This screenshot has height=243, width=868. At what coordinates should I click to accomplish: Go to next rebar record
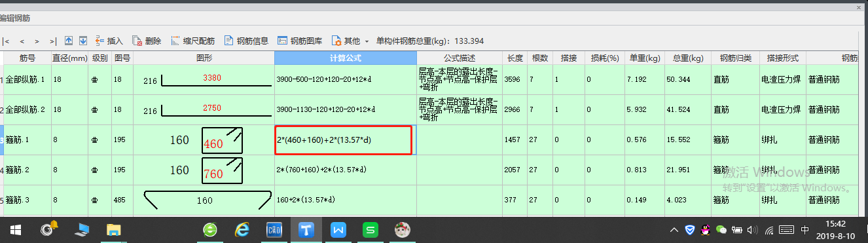click(37, 41)
